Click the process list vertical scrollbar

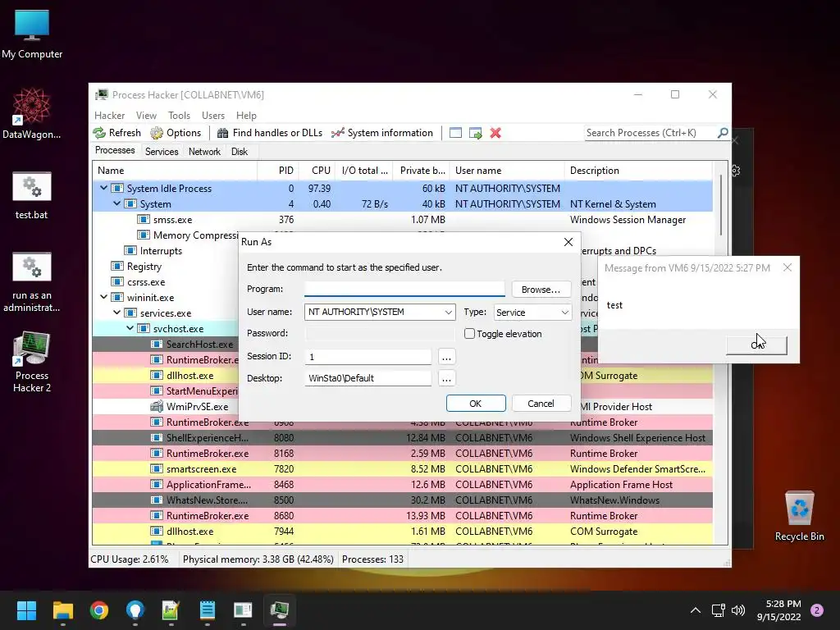[x=720, y=206]
